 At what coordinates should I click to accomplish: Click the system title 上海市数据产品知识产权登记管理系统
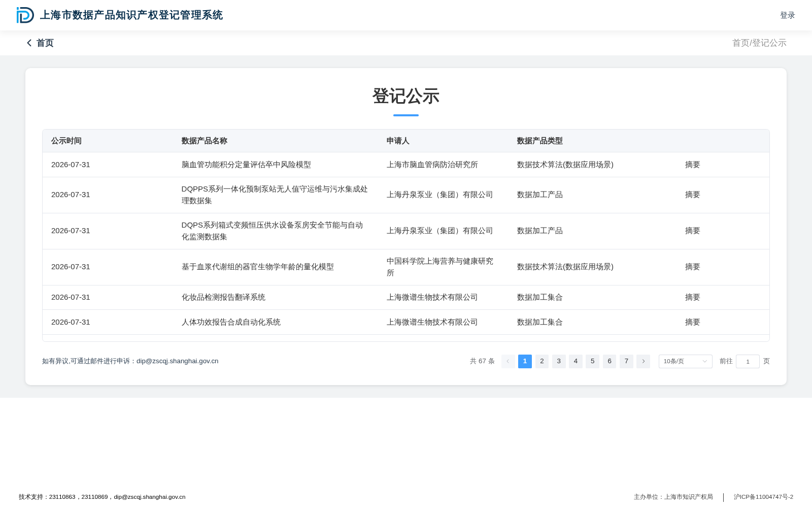pos(131,15)
